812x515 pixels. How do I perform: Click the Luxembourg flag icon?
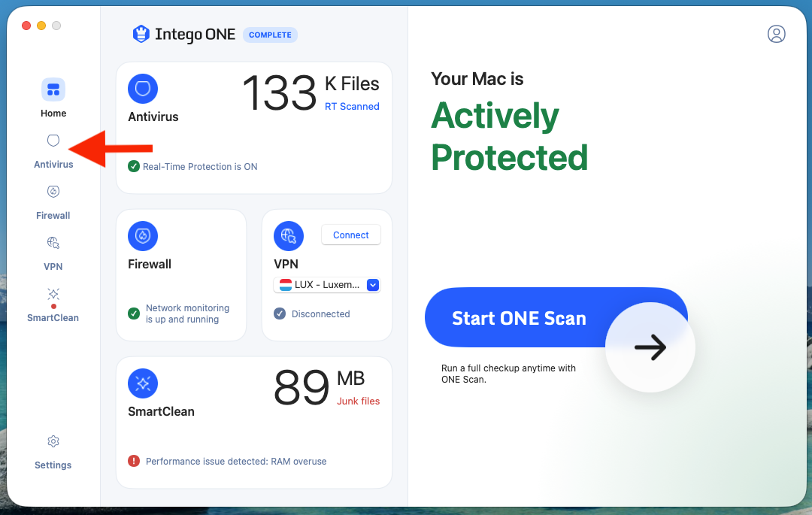(286, 285)
